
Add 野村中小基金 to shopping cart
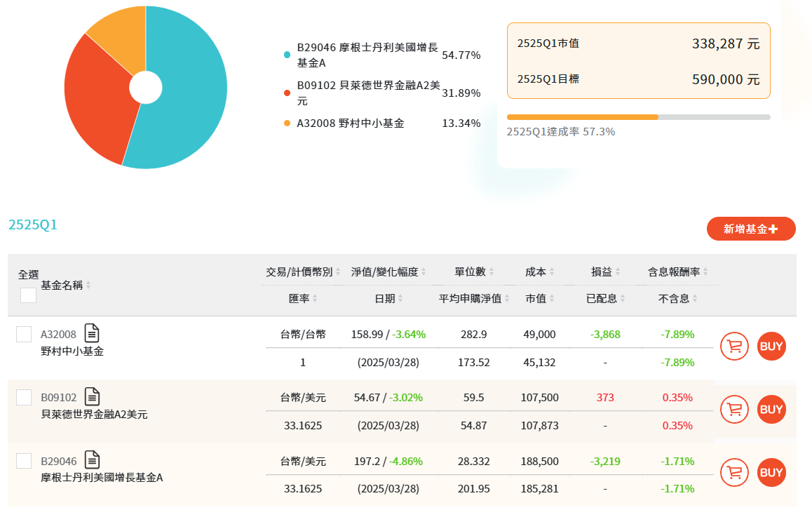735,346
